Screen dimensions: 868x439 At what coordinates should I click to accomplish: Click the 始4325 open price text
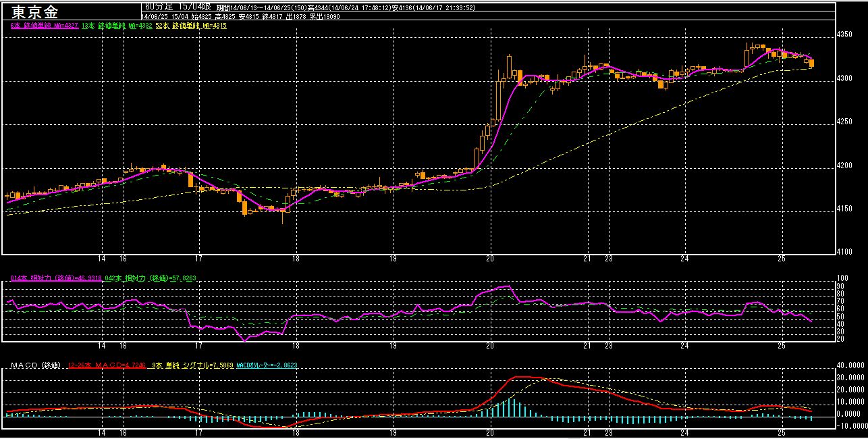coord(201,16)
